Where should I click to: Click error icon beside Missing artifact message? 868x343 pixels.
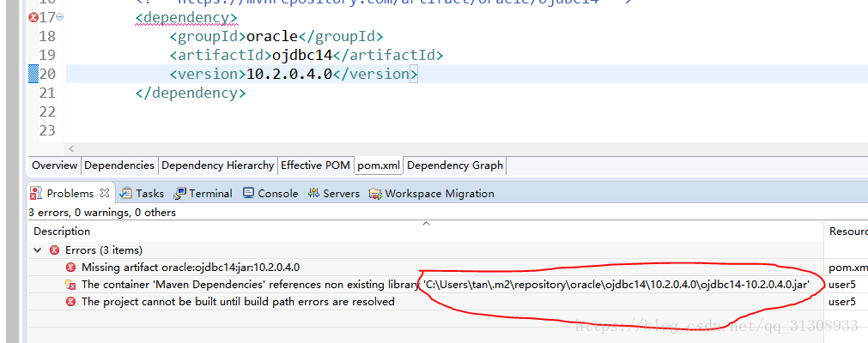click(70, 268)
